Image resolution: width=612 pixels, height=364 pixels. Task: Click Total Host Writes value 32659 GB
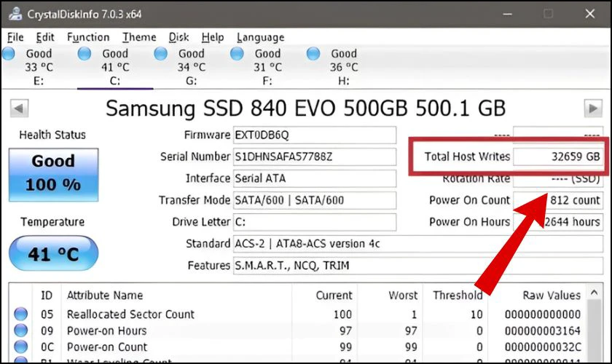click(x=558, y=157)
